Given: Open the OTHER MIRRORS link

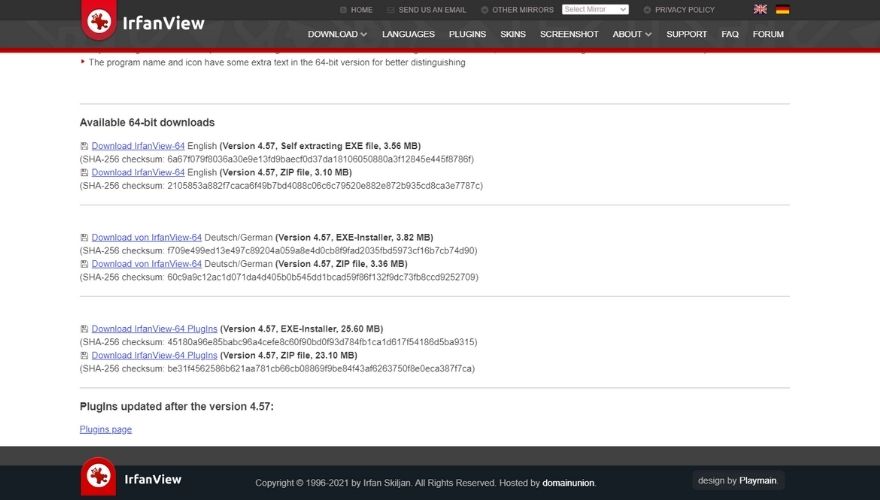Looking at the screenshot, I should point(517,10).
